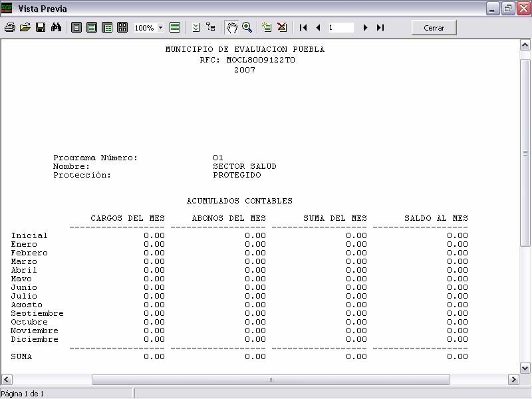This screenshot has width=532, height=399.
Task: Click the "SALDO AL MES" column header
Action: pos(436,218)
